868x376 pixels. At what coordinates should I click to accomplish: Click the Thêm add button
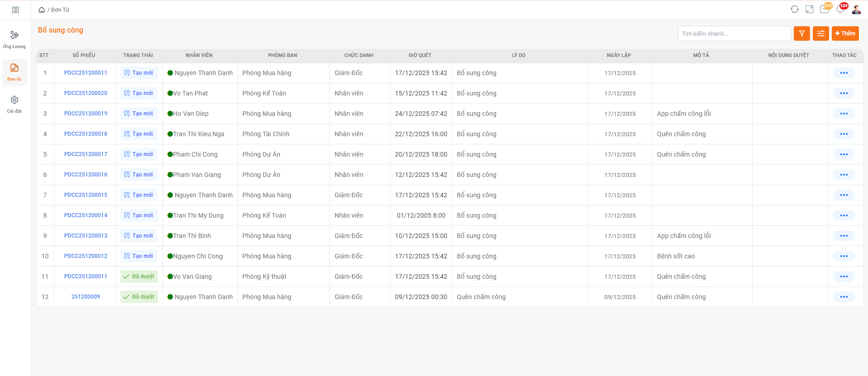pyautogui.click(x=845, y=33)
